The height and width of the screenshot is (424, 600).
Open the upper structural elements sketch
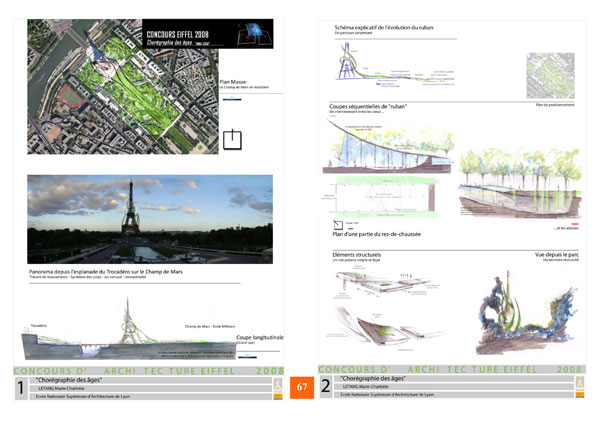(x=387, y=282)
